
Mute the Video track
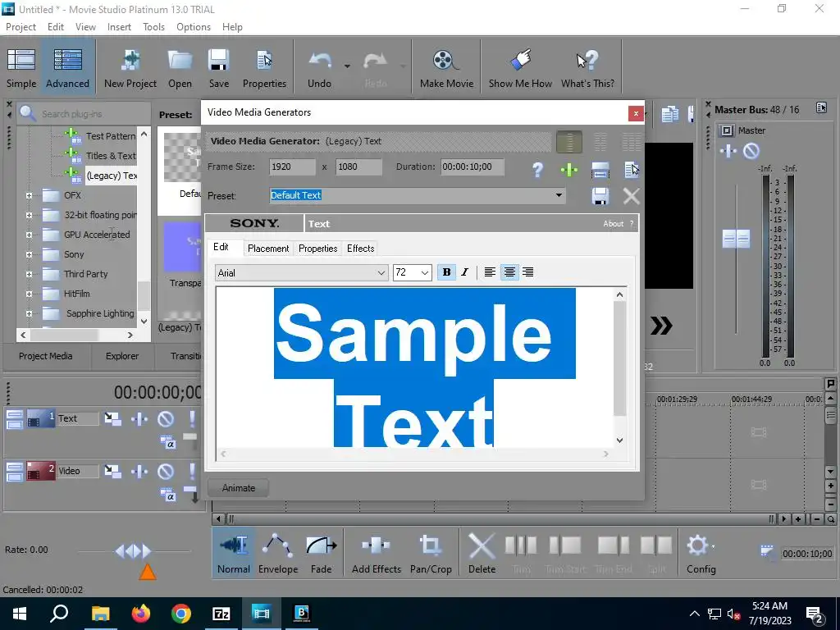tap(166, 472)
